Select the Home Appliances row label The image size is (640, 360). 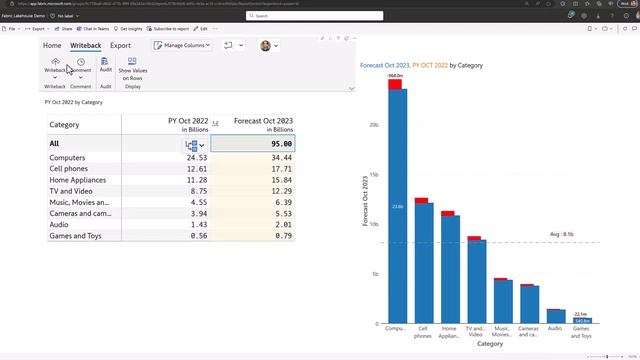tap(78, 180)
